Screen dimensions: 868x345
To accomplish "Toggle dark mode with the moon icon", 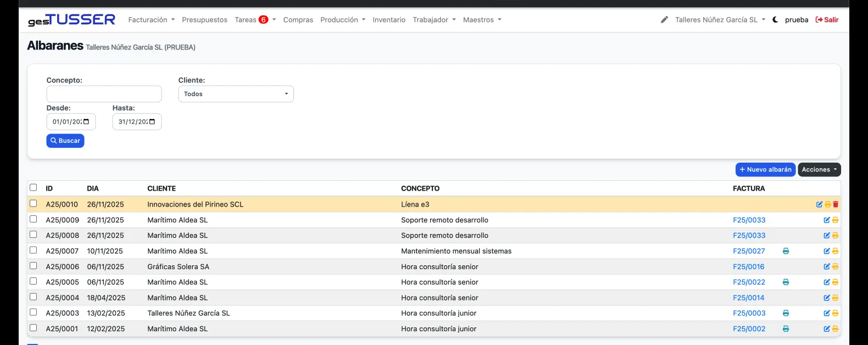I will pyautogui.click(x=775, y=20).
